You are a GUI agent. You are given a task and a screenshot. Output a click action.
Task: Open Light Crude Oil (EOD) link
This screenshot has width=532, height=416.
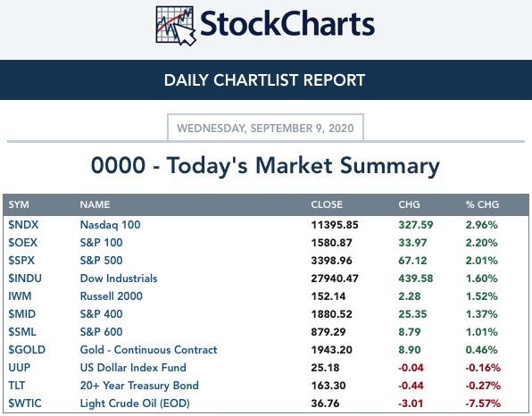(x=135, y=404)
